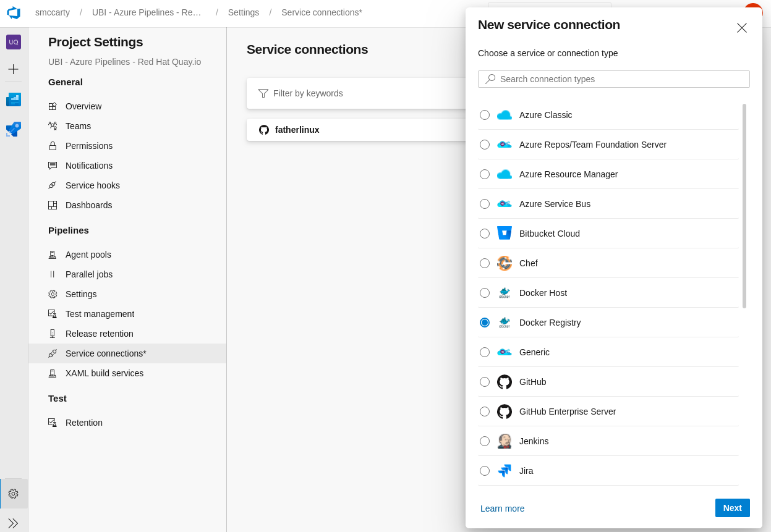Open Permissions in General settings
The image size is (771, 532).
(89, 146)
